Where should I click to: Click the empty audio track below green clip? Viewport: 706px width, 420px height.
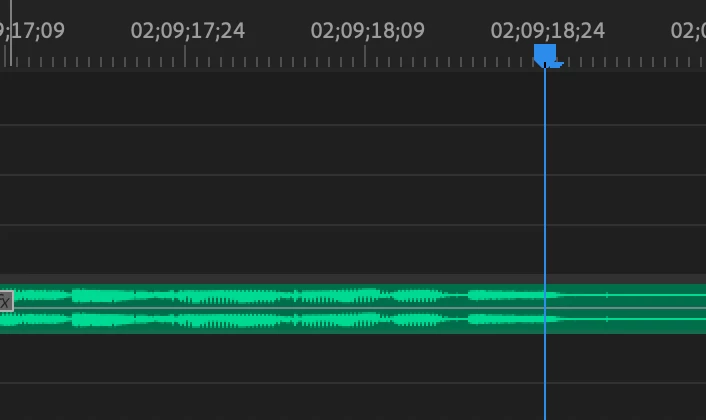[353, 358]
